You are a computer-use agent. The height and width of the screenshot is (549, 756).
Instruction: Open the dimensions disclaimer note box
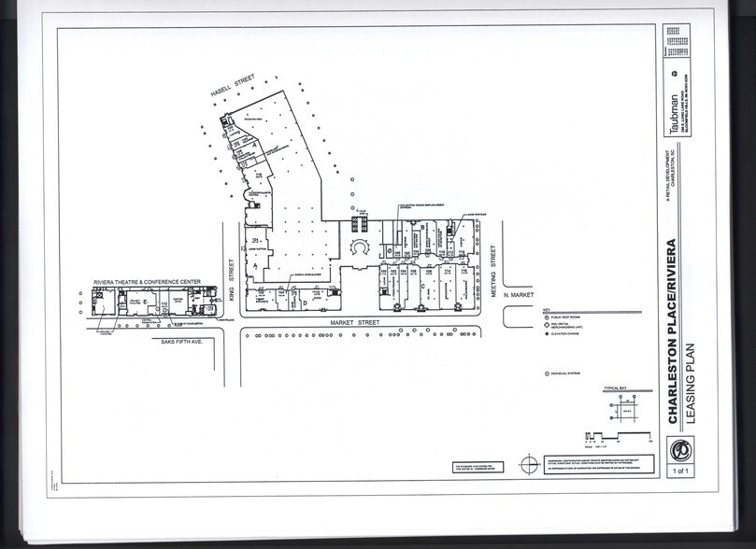coord(601,463)
